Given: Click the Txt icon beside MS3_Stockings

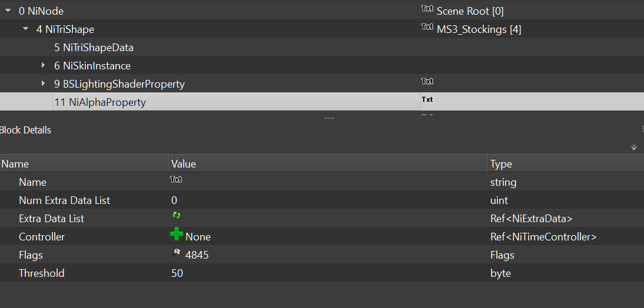Looking at the screenshot, I should 427,26.
